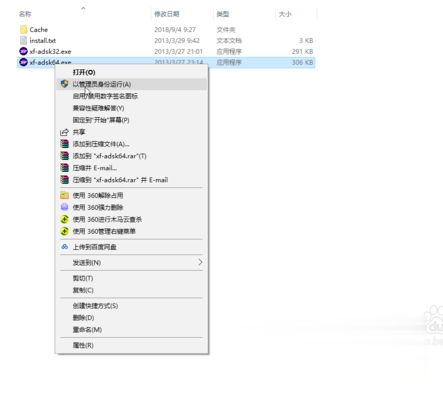Screen dimensions: 443x397
Task: Choose 打开(O) from the context menu
Action: click(132, 72)
